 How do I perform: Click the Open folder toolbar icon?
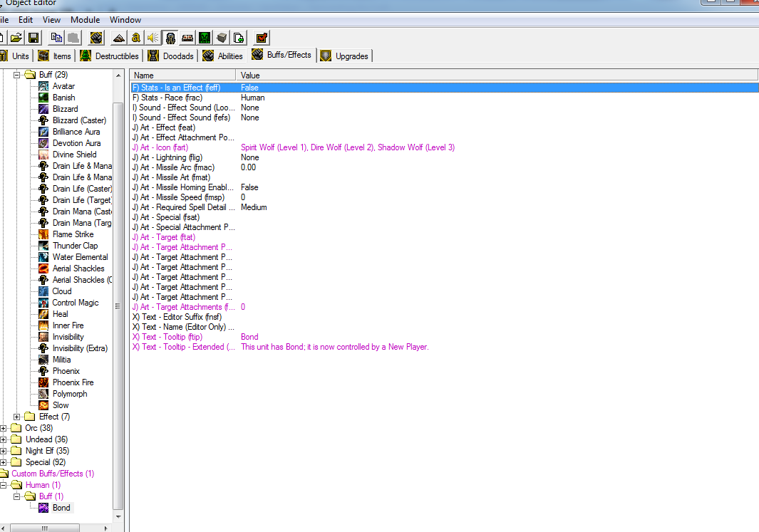[x=16, y=38]
